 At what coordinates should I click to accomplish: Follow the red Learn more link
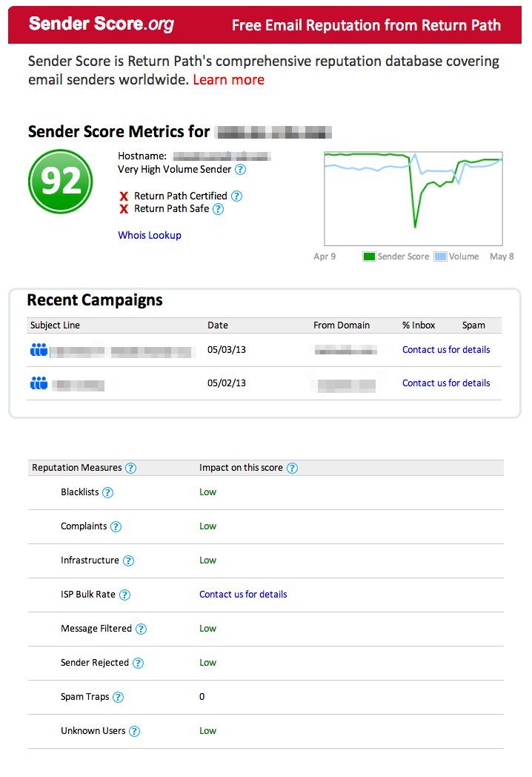[228, 80]
